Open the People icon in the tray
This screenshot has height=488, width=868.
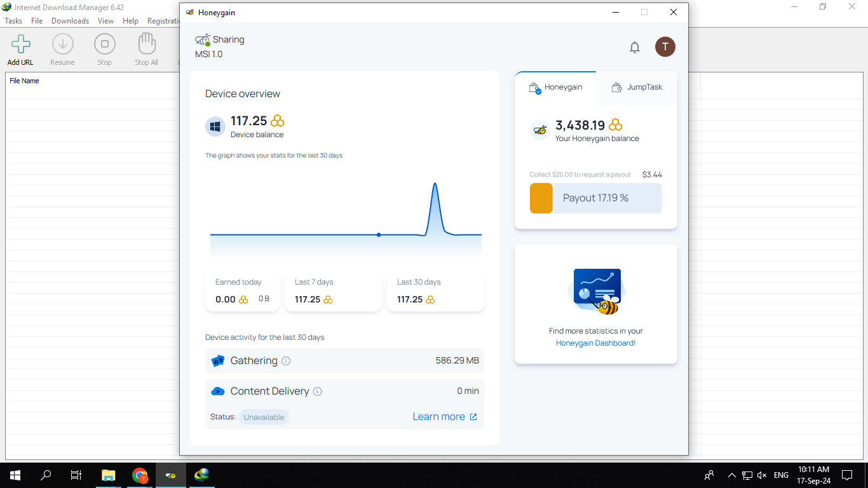point(709,475)
